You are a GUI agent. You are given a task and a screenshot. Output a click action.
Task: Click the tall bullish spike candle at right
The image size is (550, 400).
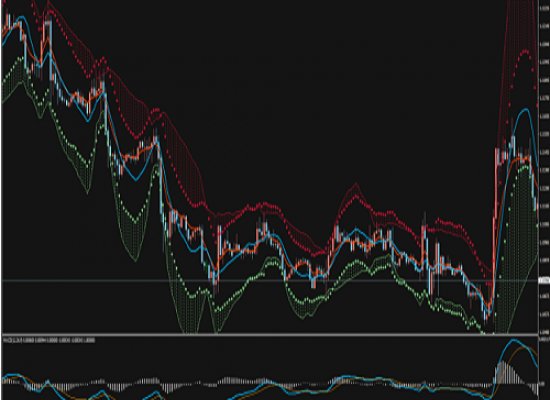[496, 225]
